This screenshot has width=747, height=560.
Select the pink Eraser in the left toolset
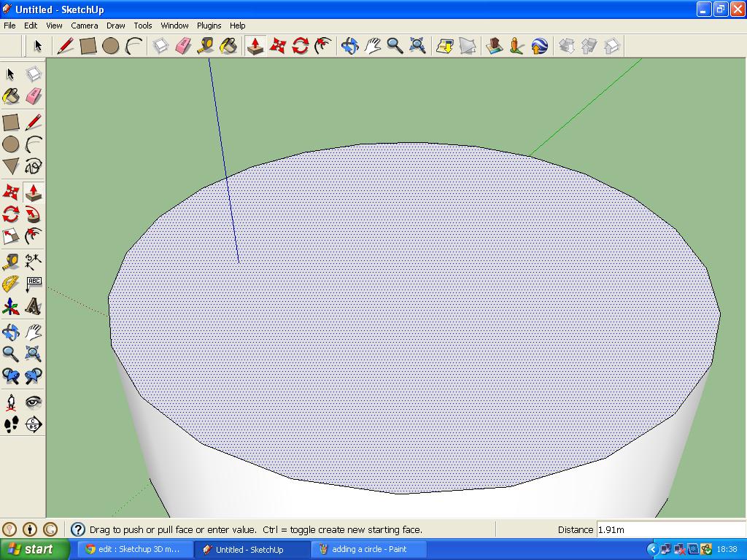tap(34, 96)
